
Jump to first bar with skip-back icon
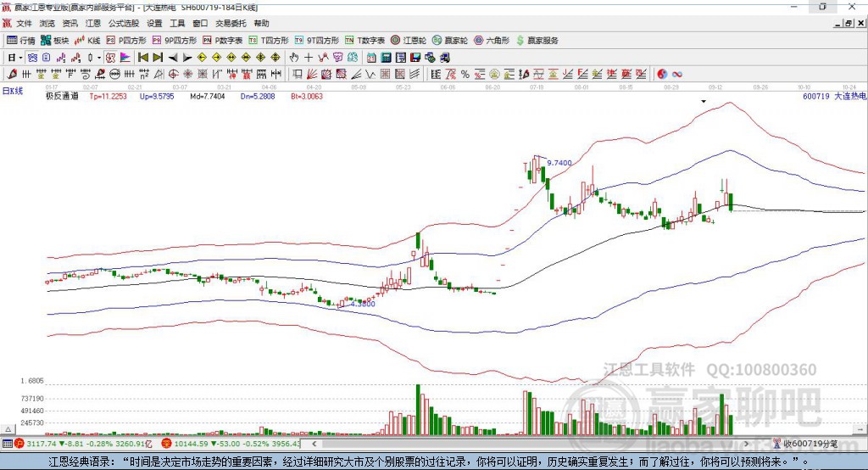[x=142, y=58]
